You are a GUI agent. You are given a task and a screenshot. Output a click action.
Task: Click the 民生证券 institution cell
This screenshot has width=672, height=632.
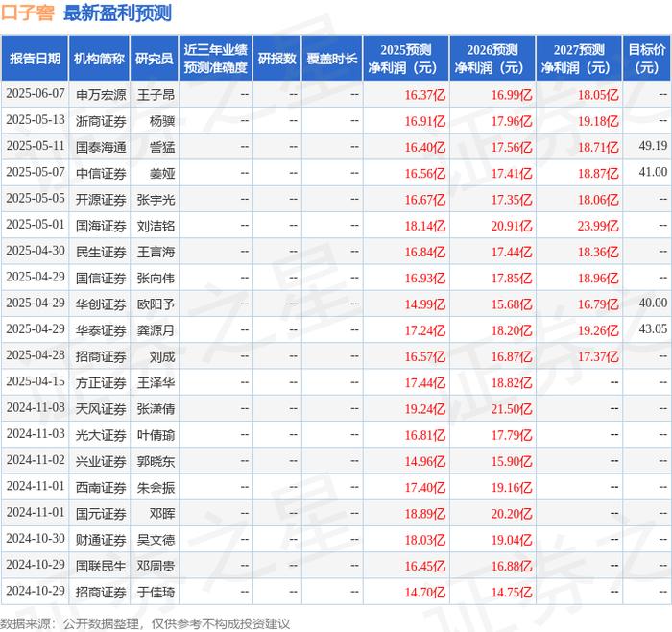[101, 252]
